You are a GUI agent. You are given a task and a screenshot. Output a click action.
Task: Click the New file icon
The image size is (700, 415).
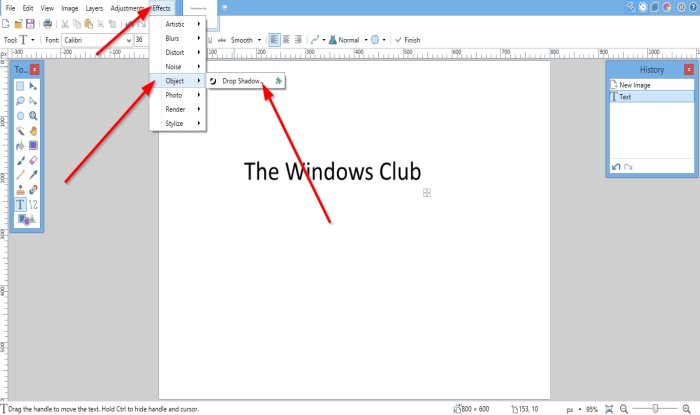click(x=6, y=24)
